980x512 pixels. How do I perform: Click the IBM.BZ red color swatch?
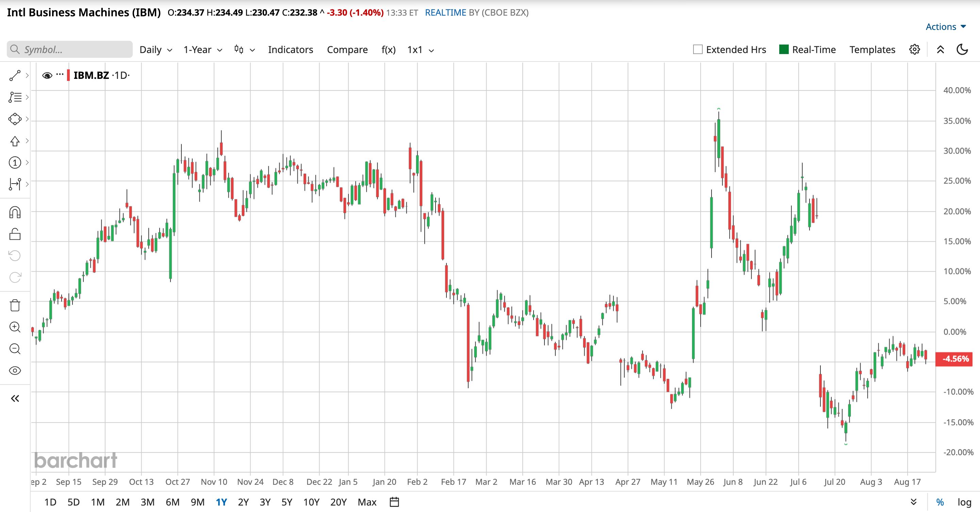point(68,75)
